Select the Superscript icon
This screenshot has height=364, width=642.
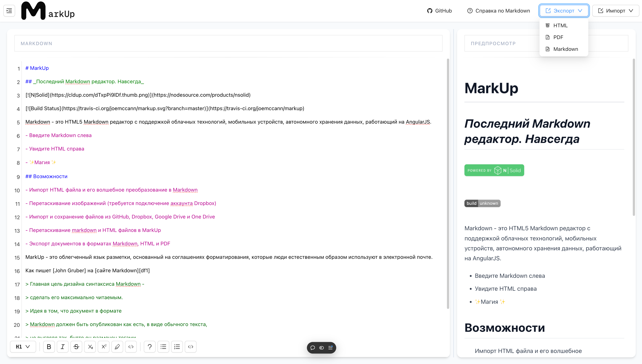[104, 347]
